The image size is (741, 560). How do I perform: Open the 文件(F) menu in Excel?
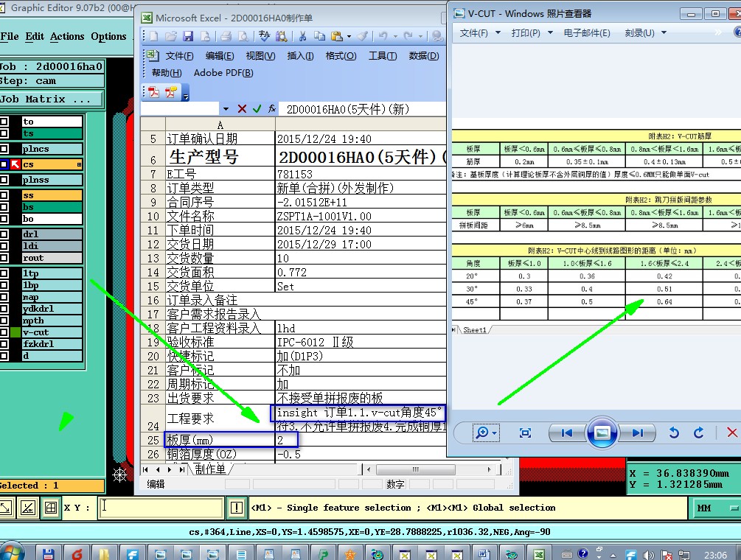179,56
